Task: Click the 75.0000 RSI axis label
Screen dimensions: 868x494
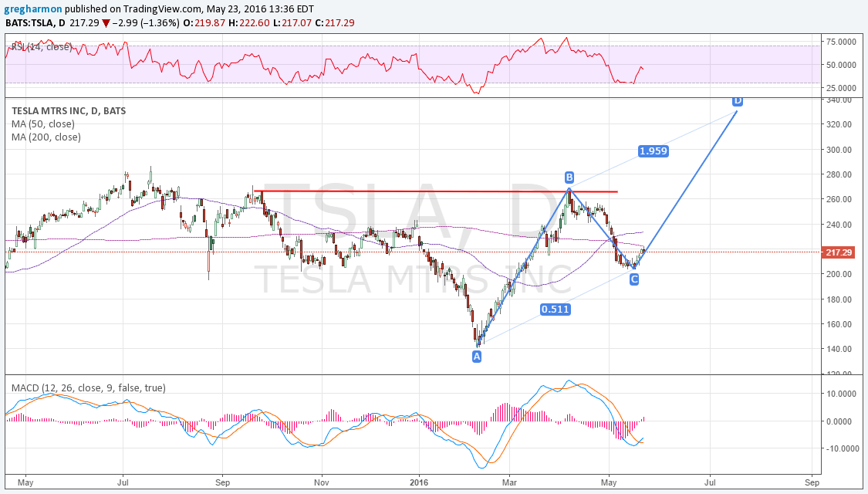Action: (841, 42)
